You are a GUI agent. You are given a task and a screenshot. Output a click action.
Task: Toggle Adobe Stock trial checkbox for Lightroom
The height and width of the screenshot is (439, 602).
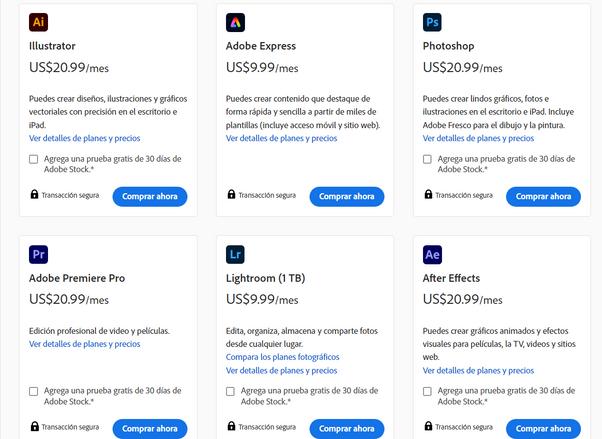click(x=231, y=391)
